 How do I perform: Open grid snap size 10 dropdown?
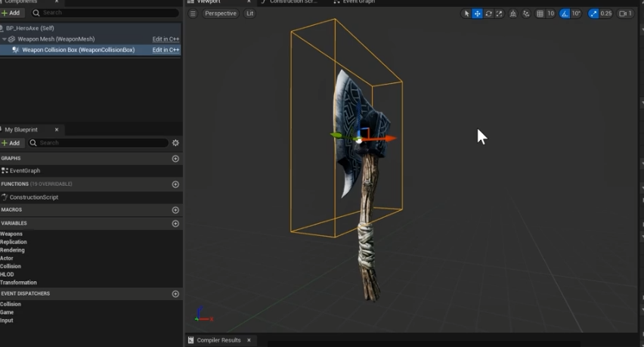click(x=550, y=14)
